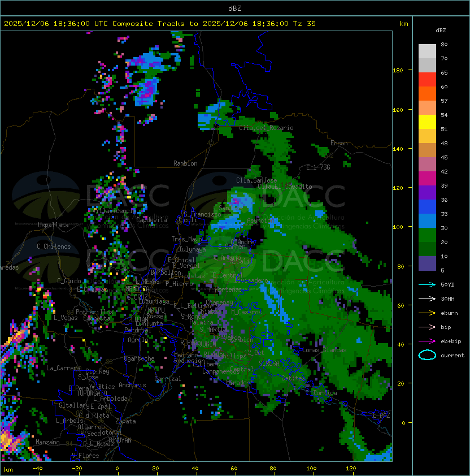The height and width of the screenshot is (476, 470).
Task: Click the magenta eb+bip arrow legend icon
Action: (427, 341)
